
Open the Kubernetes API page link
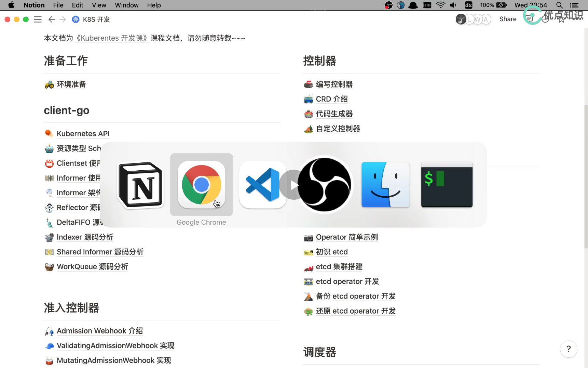83,134
